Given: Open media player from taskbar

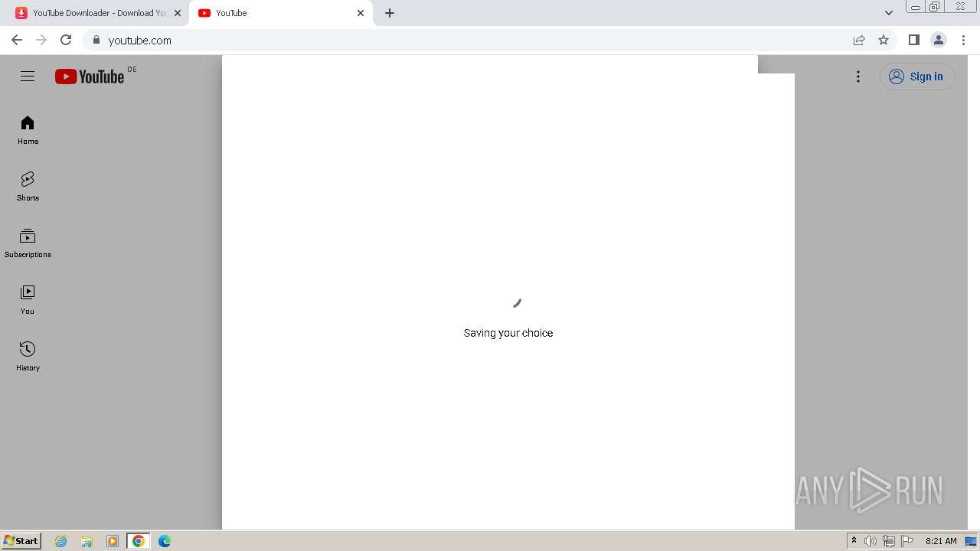Looking at the screenshot, I should (x=113, y=541).
